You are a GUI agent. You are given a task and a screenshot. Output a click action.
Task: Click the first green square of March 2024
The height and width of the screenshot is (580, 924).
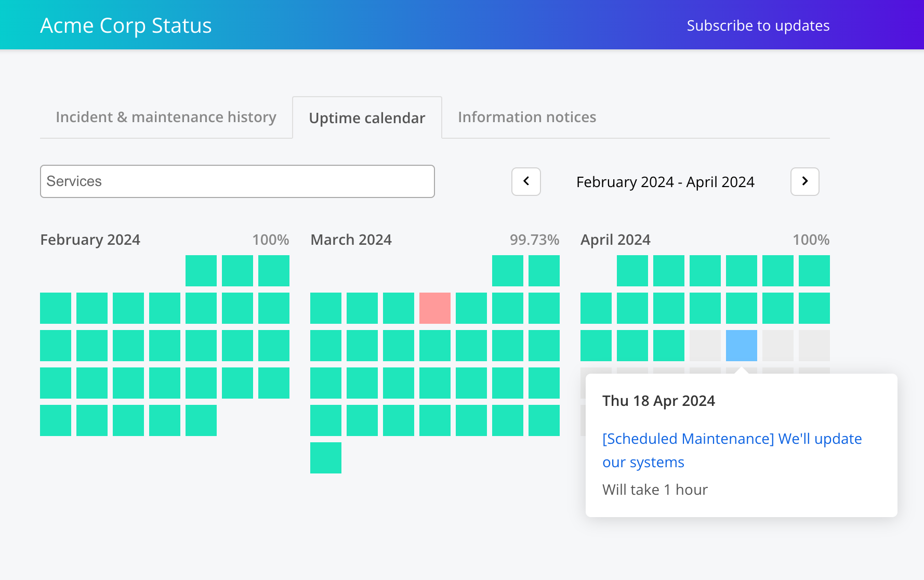pyautogui.click(x=508, y=271)
